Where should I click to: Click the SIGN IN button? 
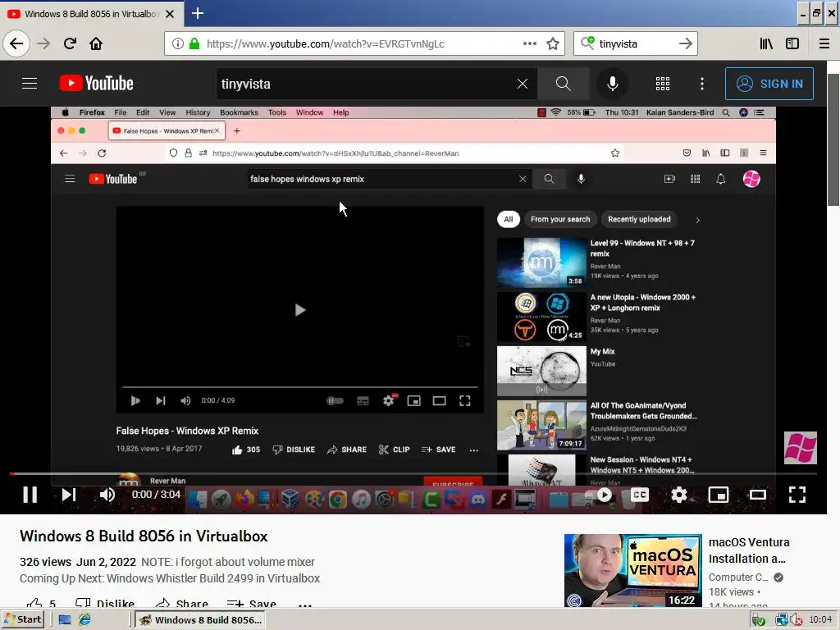[769, 84]
